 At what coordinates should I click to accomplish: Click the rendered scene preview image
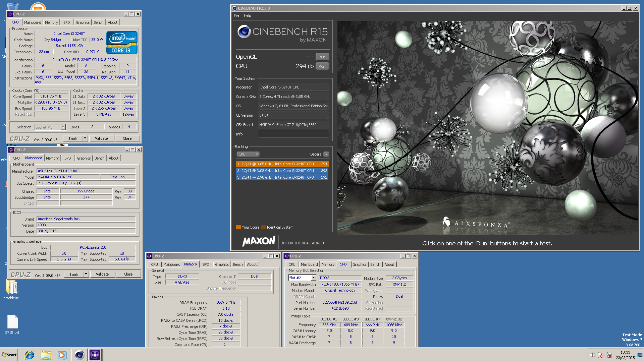pos(488,128)
